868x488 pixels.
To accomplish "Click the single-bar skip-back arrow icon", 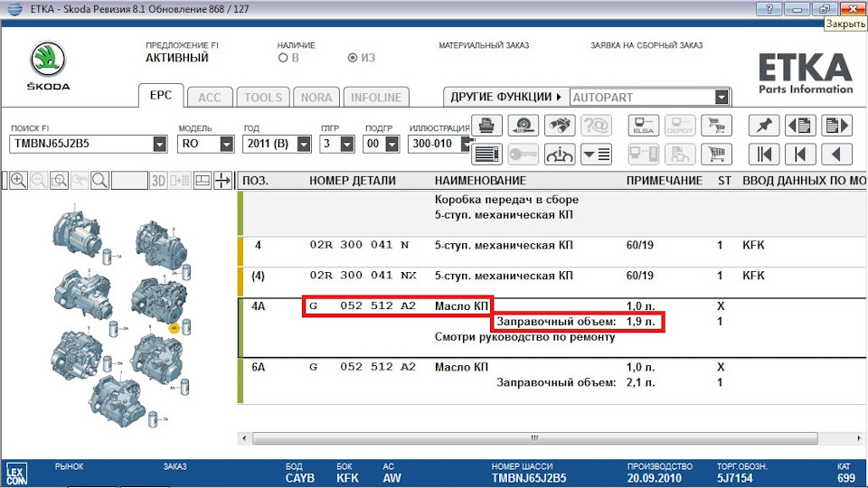I will click(800, 155).
